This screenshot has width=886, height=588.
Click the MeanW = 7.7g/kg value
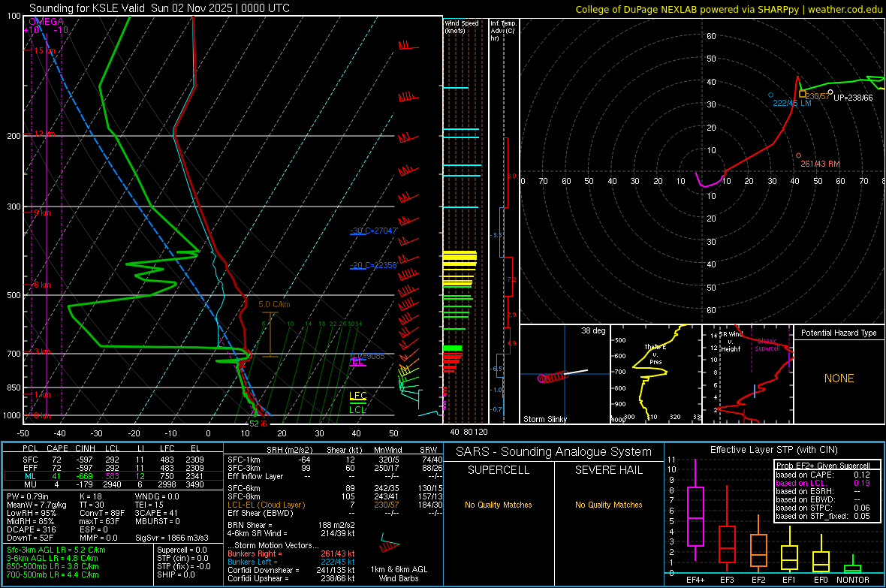point(37,505)
